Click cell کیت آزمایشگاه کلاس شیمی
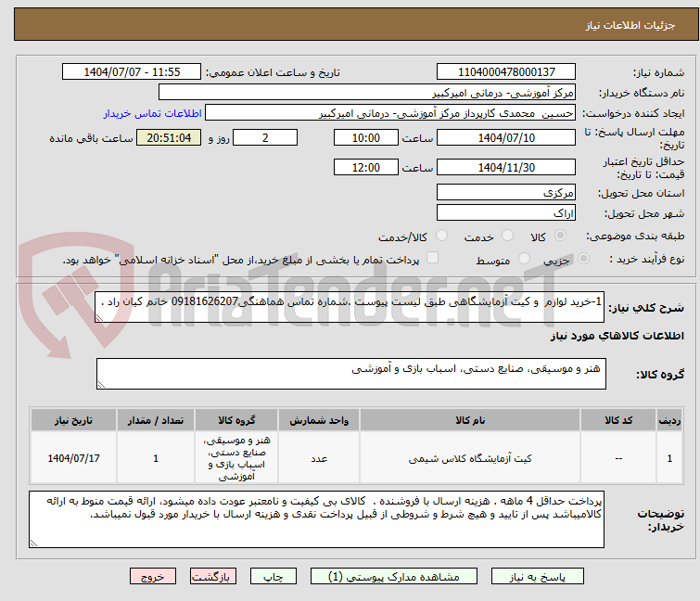700x601 pixels. coord(470,458)
